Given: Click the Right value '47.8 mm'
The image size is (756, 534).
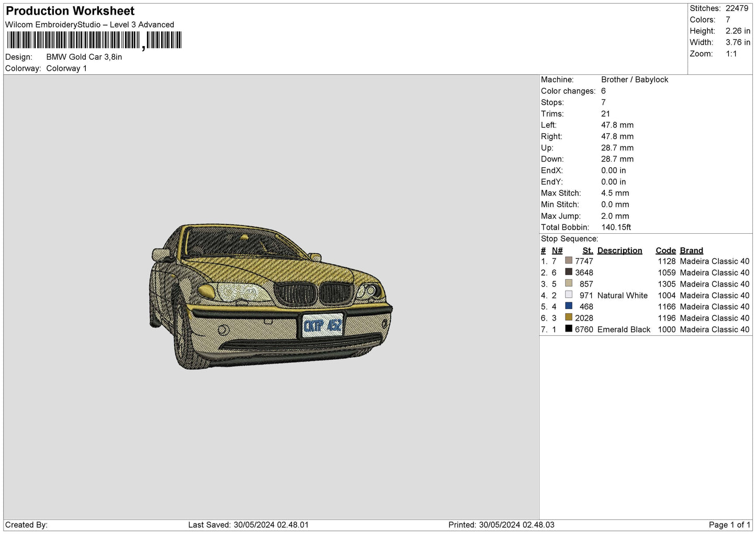Looking at the screenshot, I should 617,137.
